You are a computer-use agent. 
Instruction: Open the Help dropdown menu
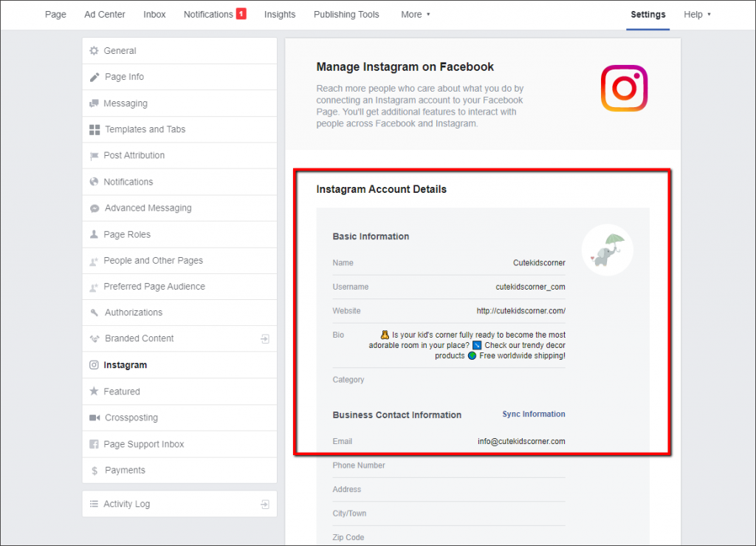697,15
